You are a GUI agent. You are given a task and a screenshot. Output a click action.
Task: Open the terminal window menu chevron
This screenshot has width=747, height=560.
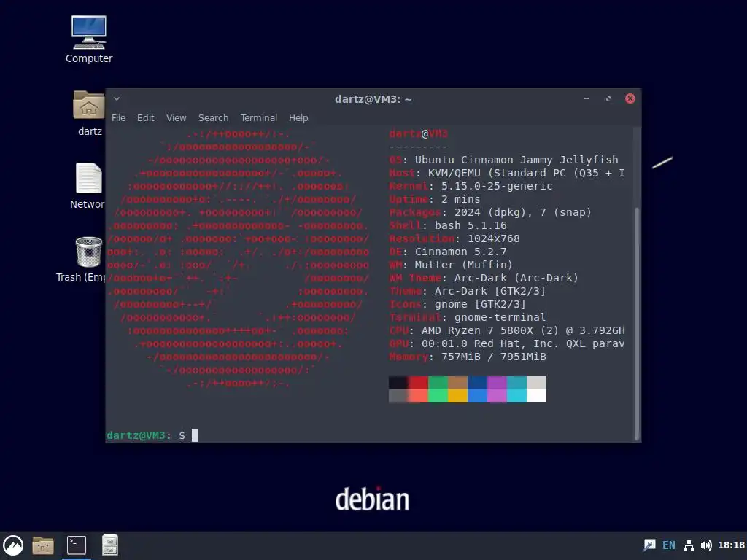[117, 98]
